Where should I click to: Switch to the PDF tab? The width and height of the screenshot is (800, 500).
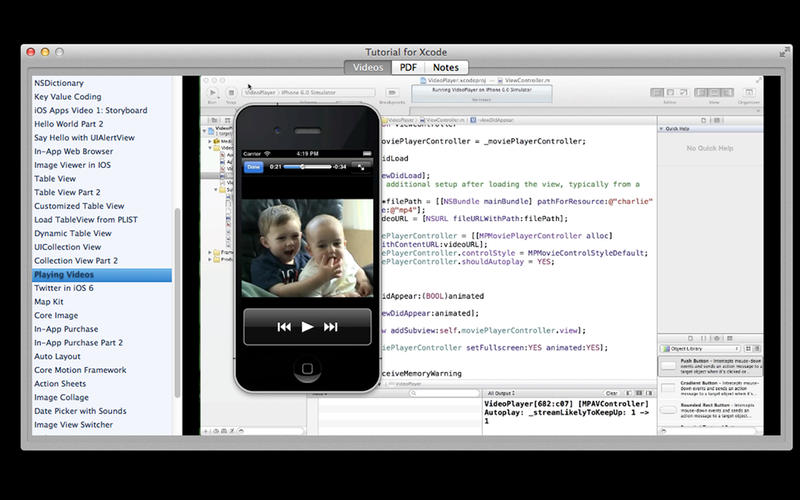pyautogui.click(x=408, y=67)
